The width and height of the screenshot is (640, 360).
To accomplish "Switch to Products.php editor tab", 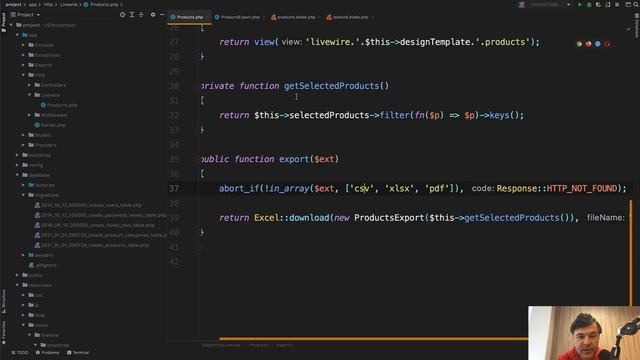I will (189, 17).
